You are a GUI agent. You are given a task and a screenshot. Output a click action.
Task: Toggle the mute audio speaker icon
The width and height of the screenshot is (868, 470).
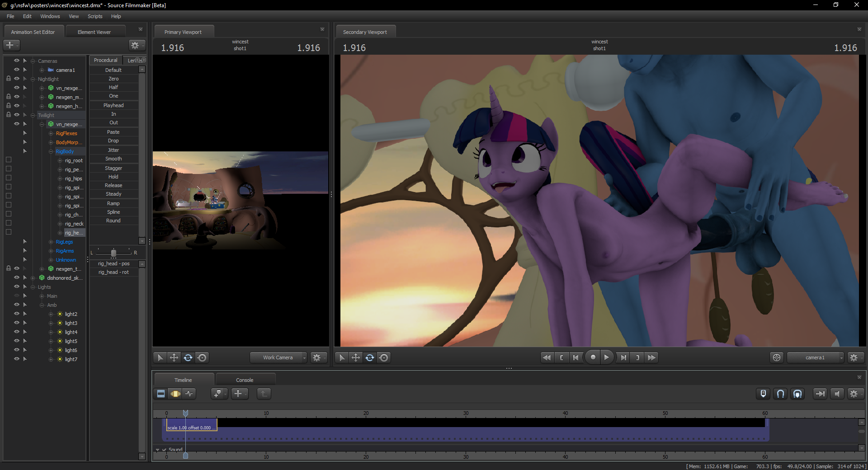click(837, 394)
